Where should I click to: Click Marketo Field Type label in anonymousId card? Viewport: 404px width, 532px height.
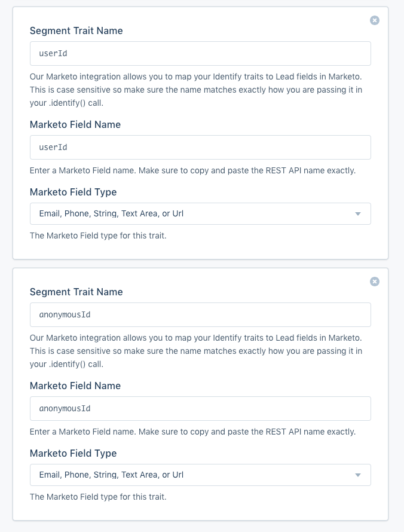[x=74, y=453]
